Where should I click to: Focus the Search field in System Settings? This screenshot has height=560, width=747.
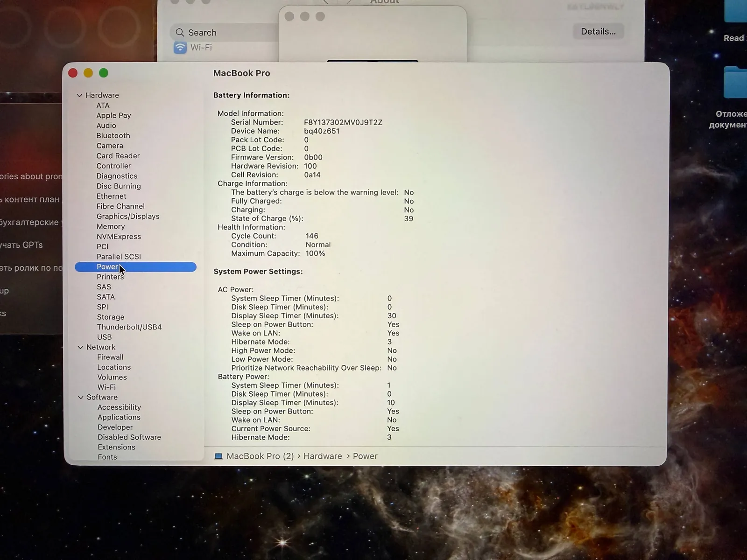tap(224, 33)
